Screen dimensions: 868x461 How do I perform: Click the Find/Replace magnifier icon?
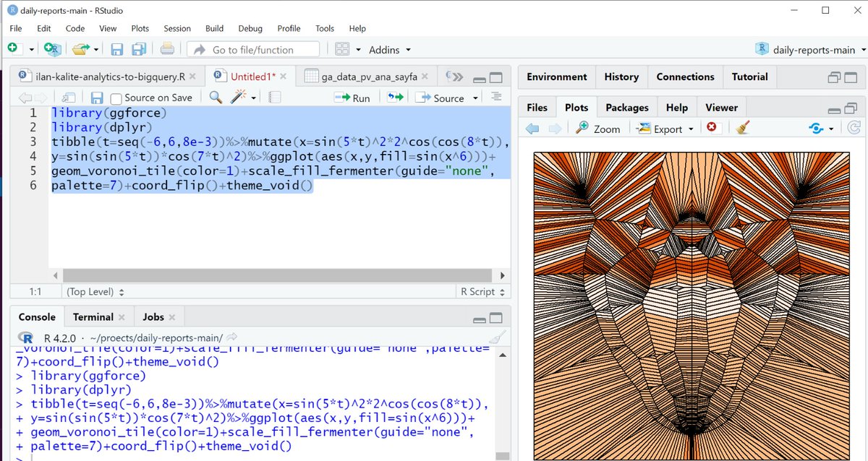pyautogui.click(x=216, y=98)
